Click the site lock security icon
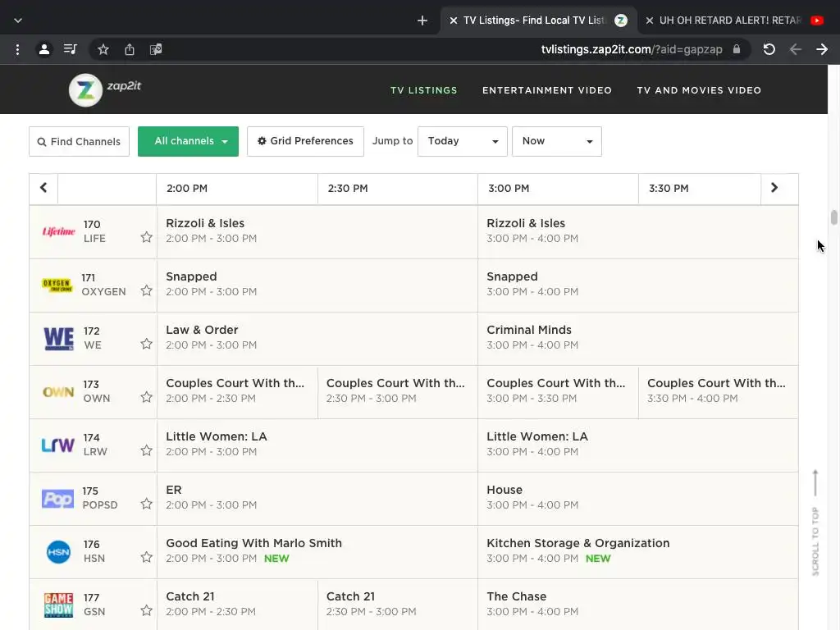The width and height of the screenshot is (840, 630). [737, 49]
